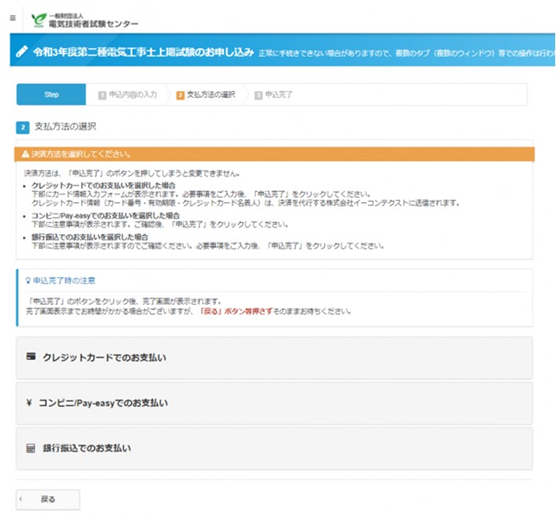Click the 令和3年度第二種電気工事士上期試験のお申し込み heading
Screen dimensions: 560x523
click(144, 52)
